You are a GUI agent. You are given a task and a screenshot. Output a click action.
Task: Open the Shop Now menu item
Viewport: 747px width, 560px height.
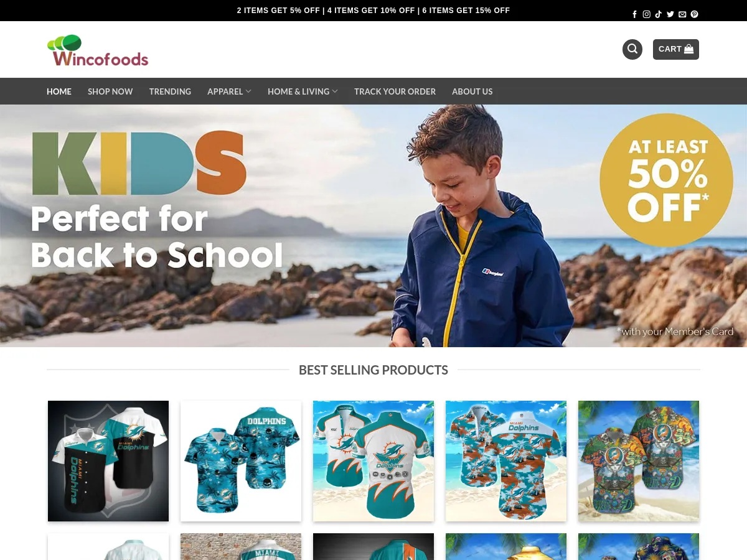pyautogui.click(x=110, y=91)
